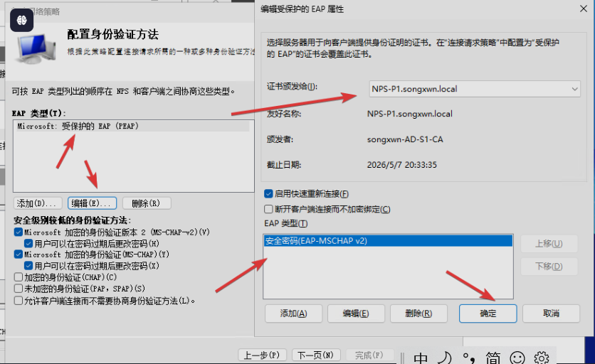Select Microsoft: 受保护的 EAP (PEAP) list entry

click(x=78, y=126)
